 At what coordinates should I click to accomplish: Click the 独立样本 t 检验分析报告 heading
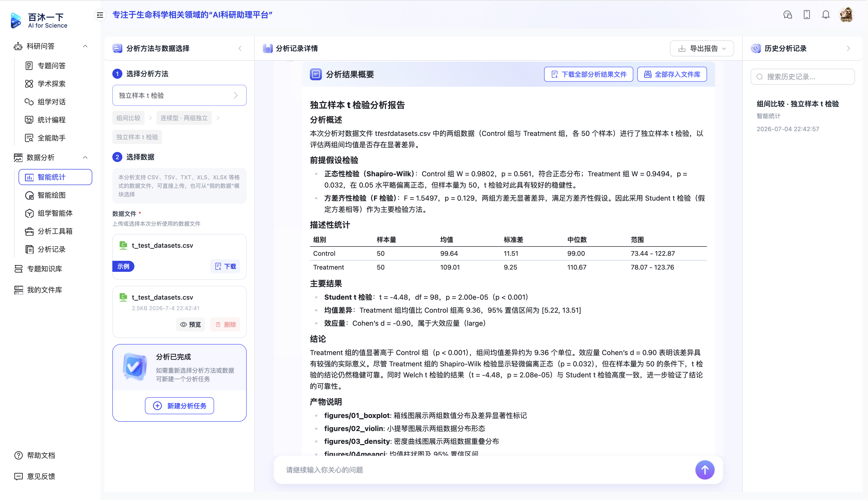(x=357, y=105)
